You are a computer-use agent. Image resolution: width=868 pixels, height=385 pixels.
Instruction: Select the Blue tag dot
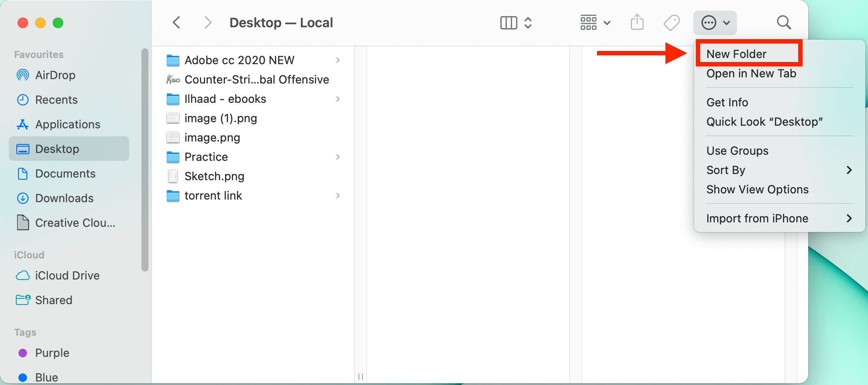click(x=23, y=378)
